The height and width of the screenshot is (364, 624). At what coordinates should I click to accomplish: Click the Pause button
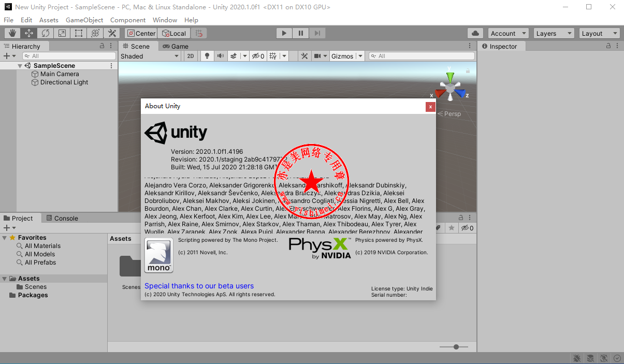click(x=300, y=33)
